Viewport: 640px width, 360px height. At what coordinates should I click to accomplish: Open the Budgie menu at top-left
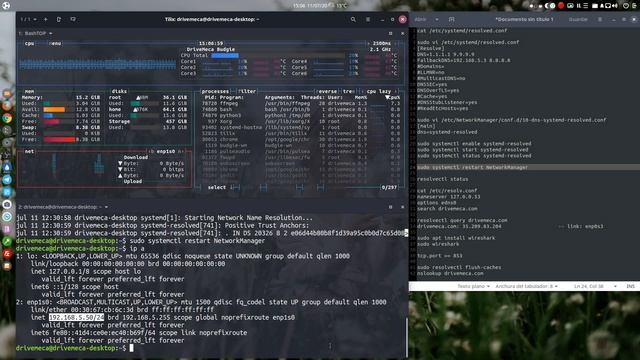click(x=6, y=6)
